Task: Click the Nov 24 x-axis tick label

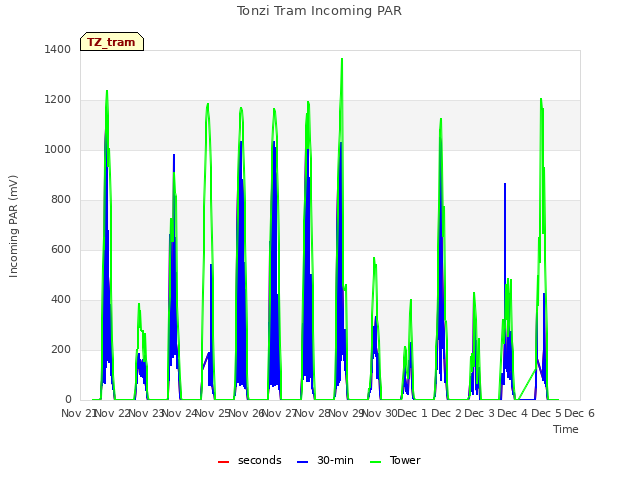Action: tap(180, 413)
